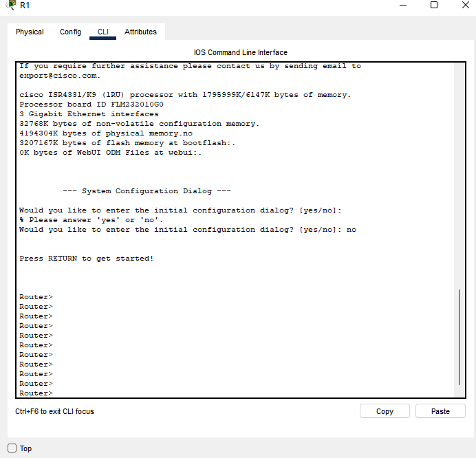Click the 'Press RETURN to get started!' text

click(x=87, y=259)
